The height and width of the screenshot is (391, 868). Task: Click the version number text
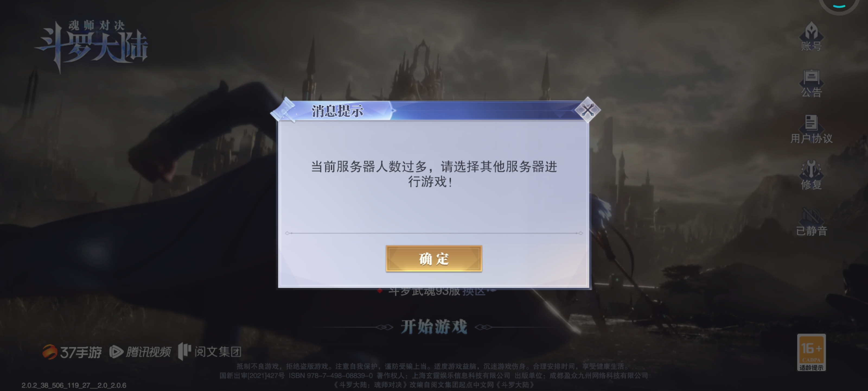(74, 385)
